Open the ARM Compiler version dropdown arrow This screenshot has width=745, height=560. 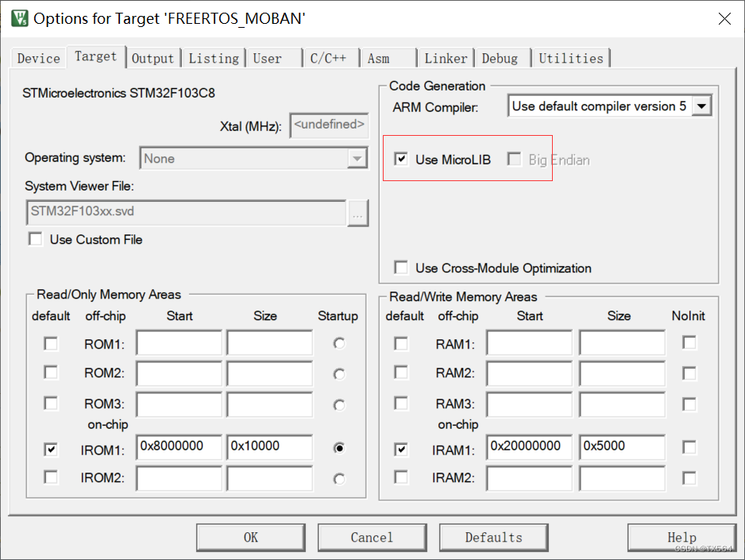[x=702, y=106]
